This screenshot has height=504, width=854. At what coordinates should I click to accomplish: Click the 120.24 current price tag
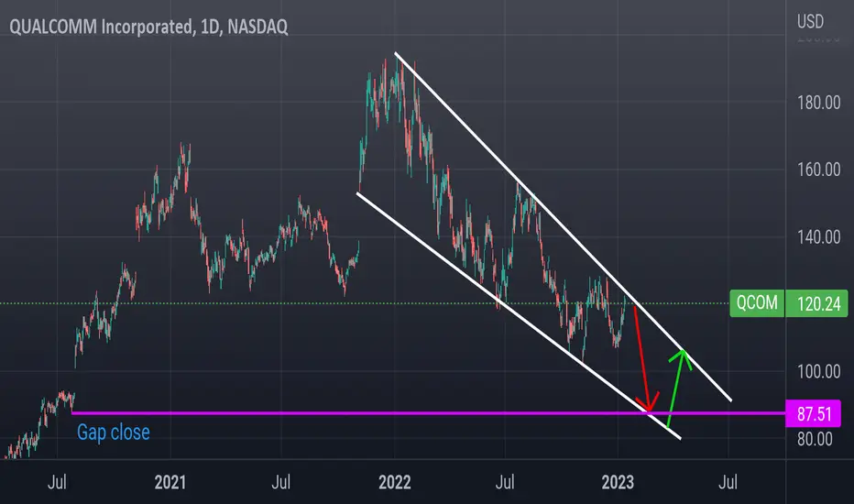pyautogui.click(x=816, y=303)
